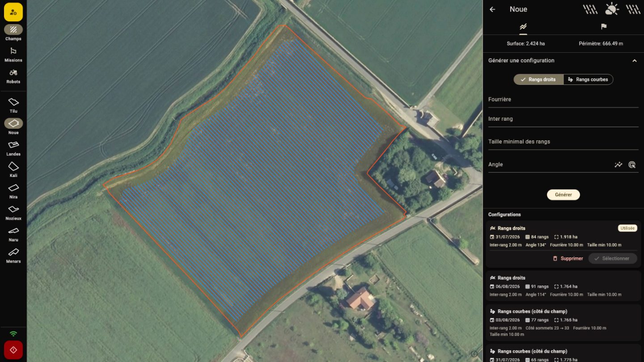Switch to the rows configuration tab
Viewport: 644px width, 362px height.
click(523, 27)
